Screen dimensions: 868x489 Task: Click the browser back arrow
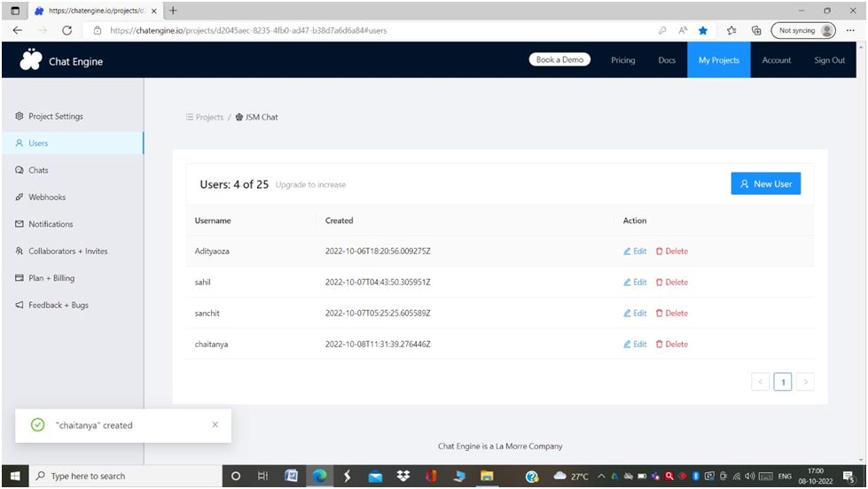(x=18, y=30)
